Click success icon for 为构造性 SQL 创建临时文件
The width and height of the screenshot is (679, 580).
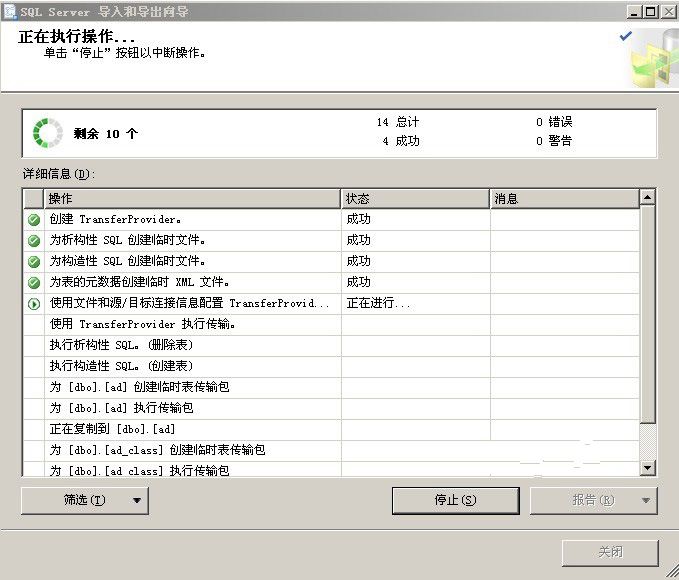[x=34, y=261]
